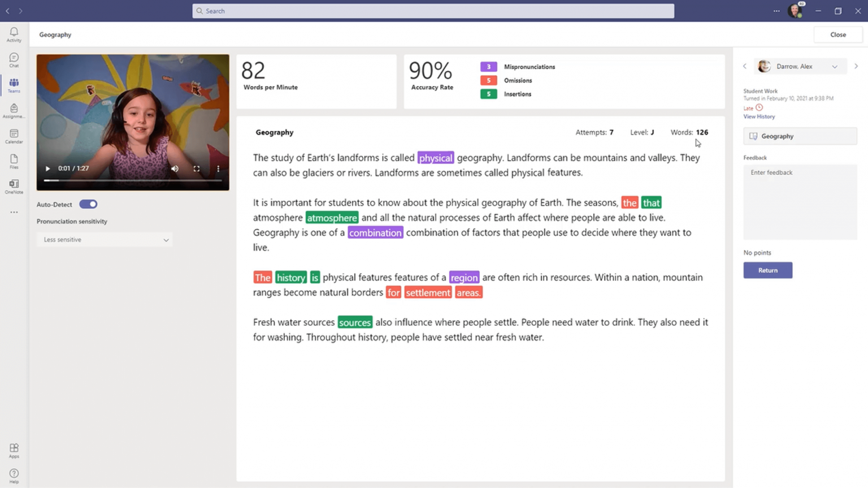Screen dimensions: 868x488
Task: Open the Pronunciation sensitivity dropdown
Action: (104, 239)
